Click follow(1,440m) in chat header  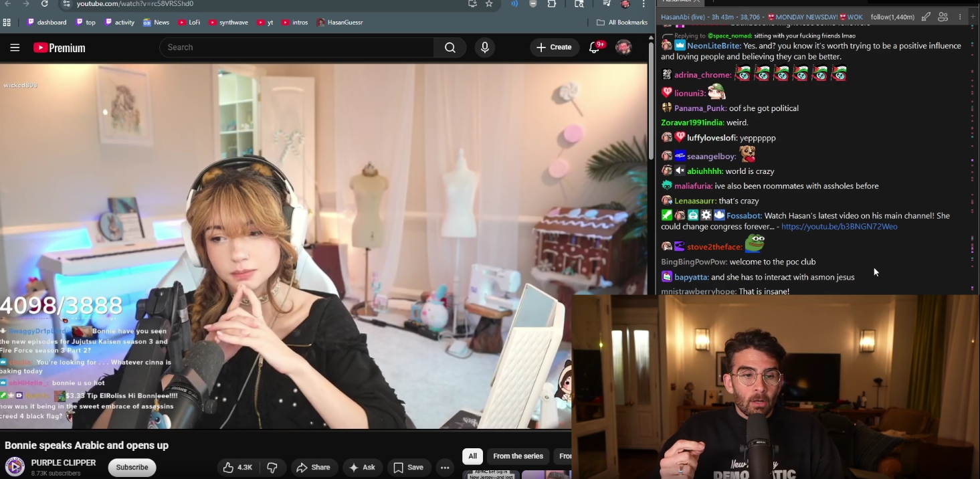coord(892,17)
